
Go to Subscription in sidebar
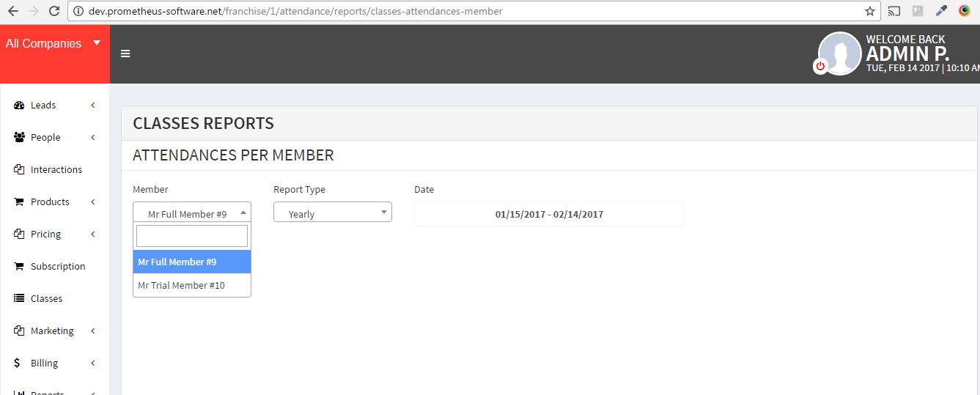click(58, 267)
